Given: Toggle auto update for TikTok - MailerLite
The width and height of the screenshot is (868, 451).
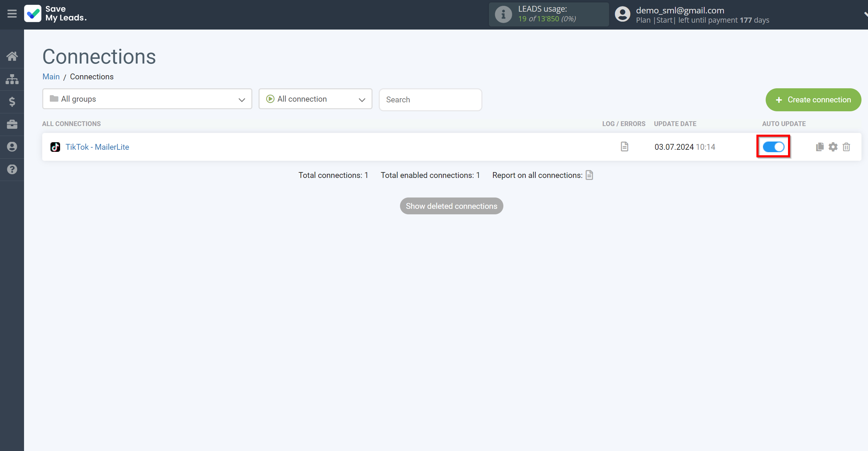Looking at the screenshot, I should tap(774, 147).
